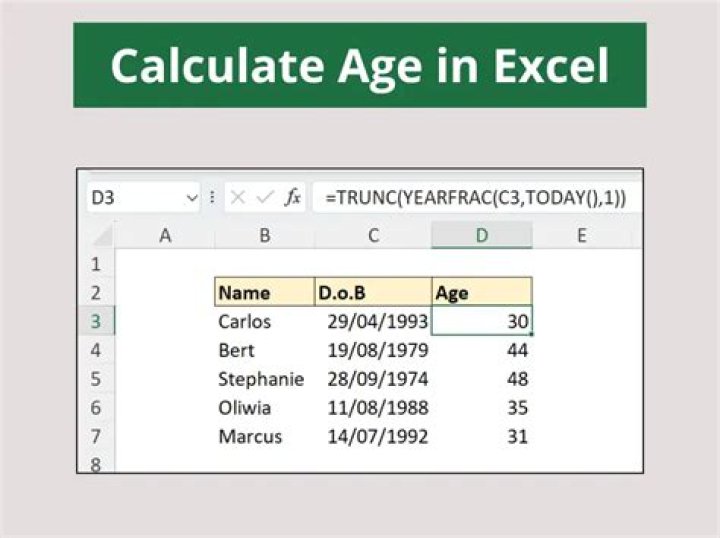720x538 pixels.
Task: Select the cell containing Stephanie
Action: 265,379
